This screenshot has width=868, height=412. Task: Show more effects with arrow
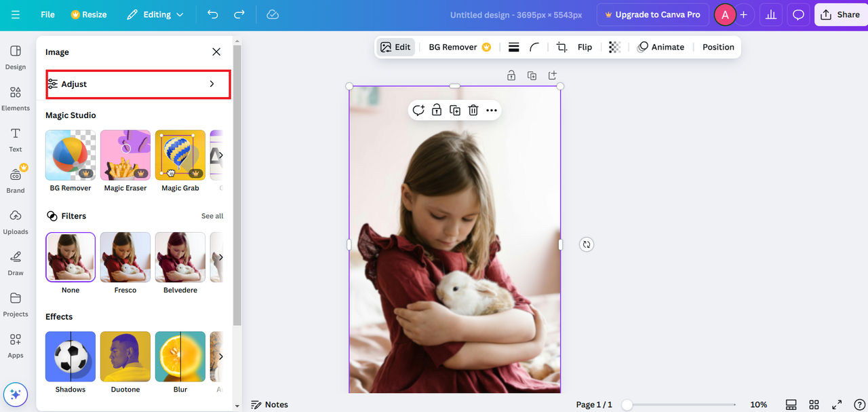click(220, 356)
